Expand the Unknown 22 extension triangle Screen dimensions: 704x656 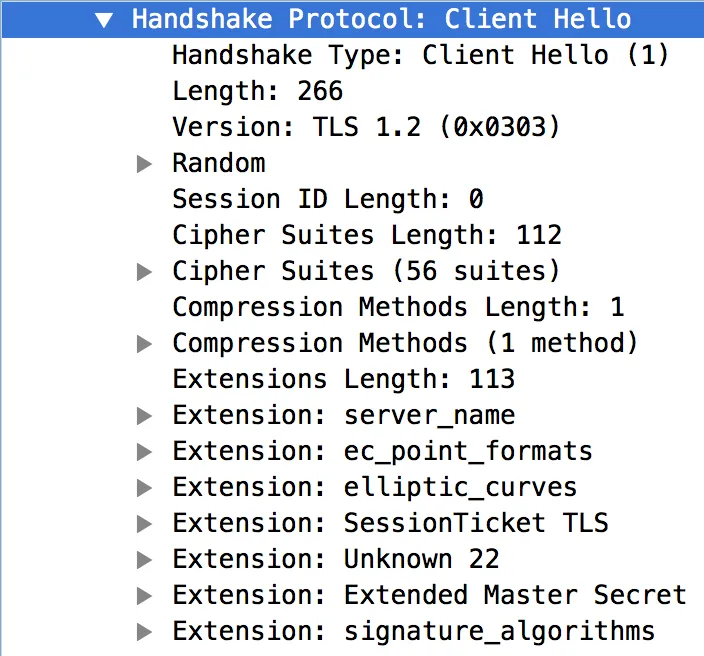[145, 560]
